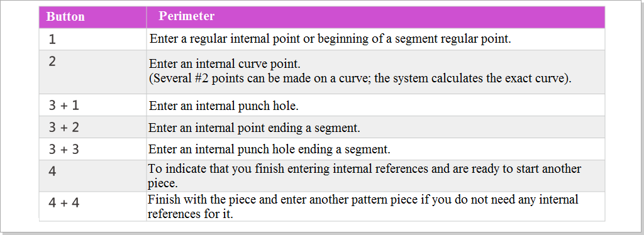This screenshot has width=644, height=235.
Task: Click the regular internal point description
Action: [330, 40]
